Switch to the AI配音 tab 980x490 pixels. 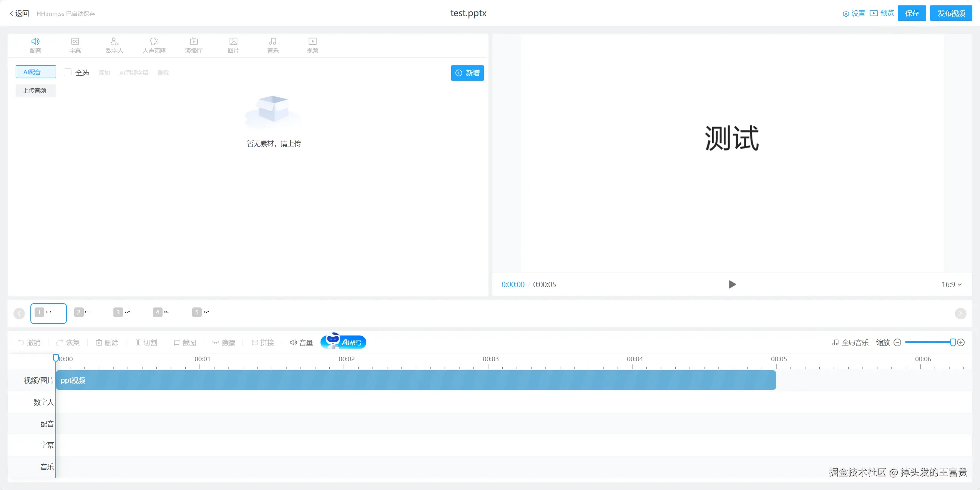point(36,72)
